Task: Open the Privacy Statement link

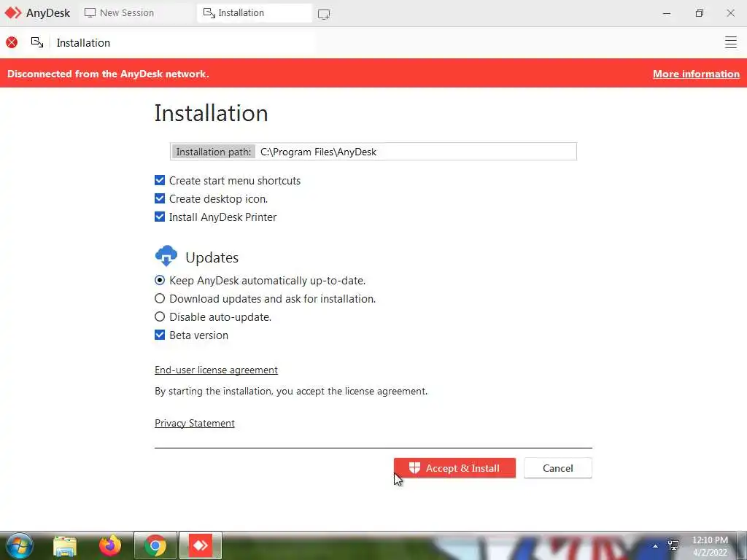Action: click(195, 424)
